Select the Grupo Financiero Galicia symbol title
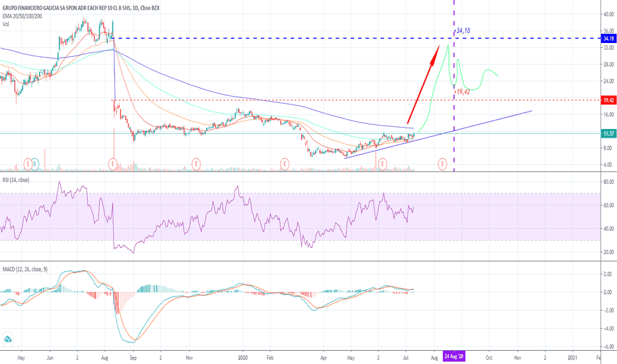 coord(81,8)
